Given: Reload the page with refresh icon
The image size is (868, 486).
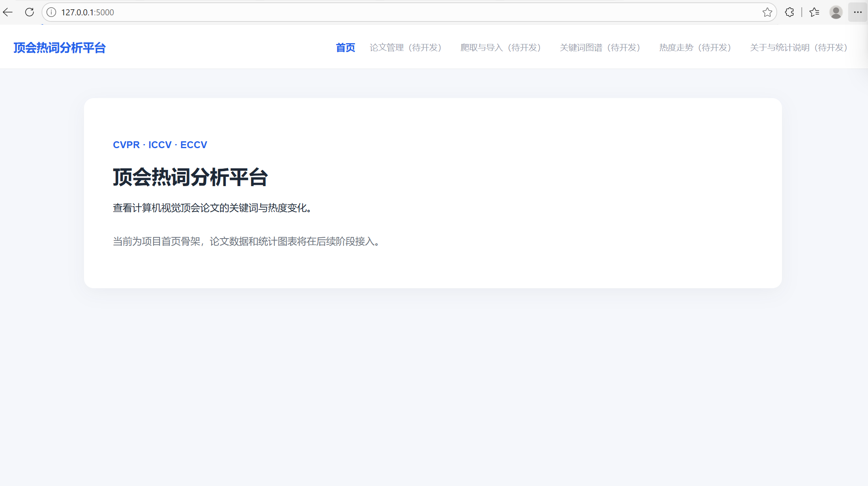Looking at the screenshot, I should 29,12.
